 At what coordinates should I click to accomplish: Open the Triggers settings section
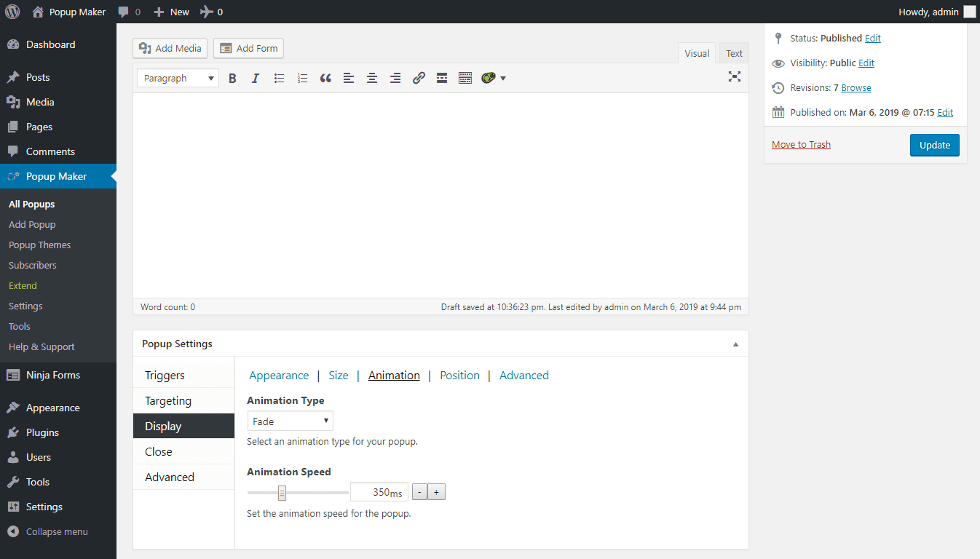click(x=183, y=376)
